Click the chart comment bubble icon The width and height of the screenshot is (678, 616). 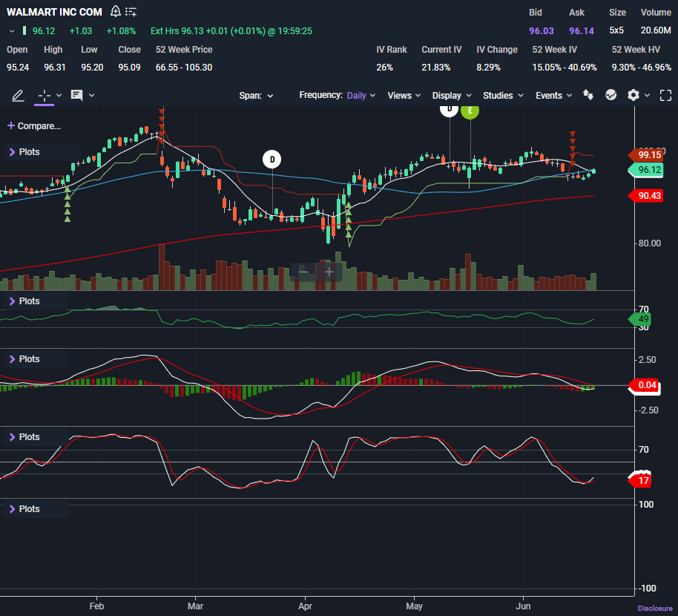(76, 95)
